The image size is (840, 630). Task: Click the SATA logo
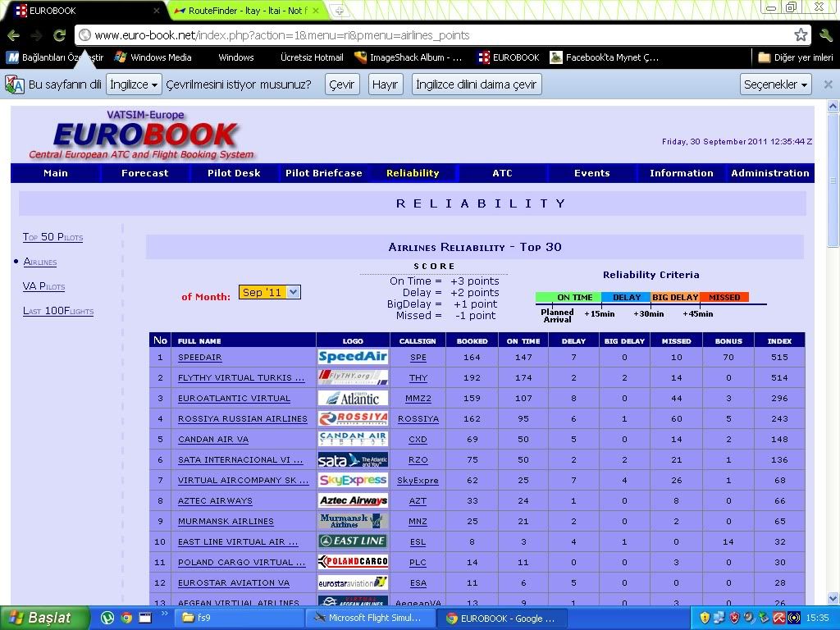pyautogui.click(x=353, y=459)
